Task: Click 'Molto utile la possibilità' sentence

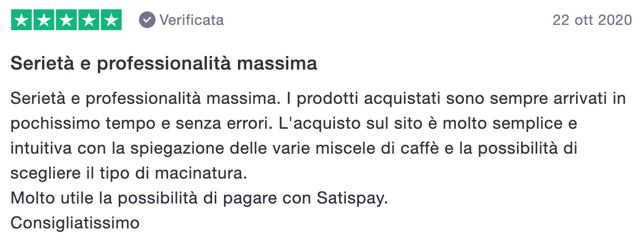Action: 199,199
